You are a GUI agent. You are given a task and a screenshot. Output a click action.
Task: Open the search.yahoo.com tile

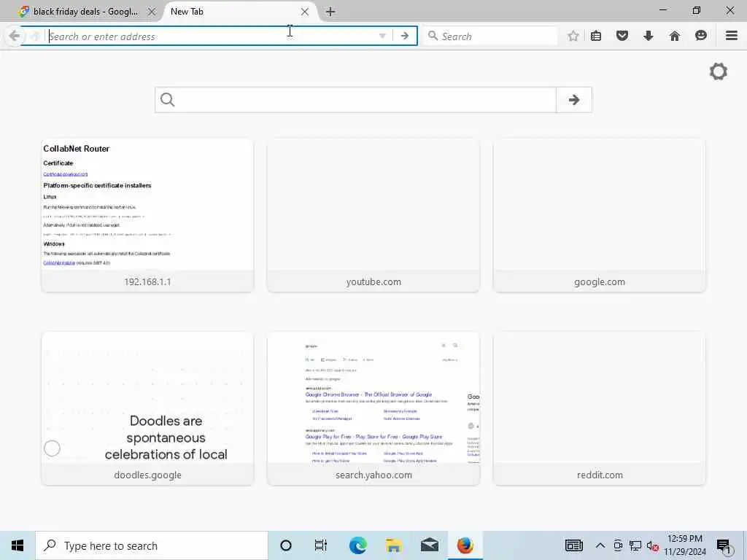pos(373,408)
